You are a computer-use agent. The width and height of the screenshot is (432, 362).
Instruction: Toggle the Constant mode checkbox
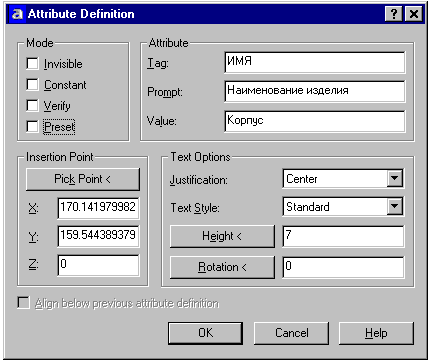[x=32, y=84]
